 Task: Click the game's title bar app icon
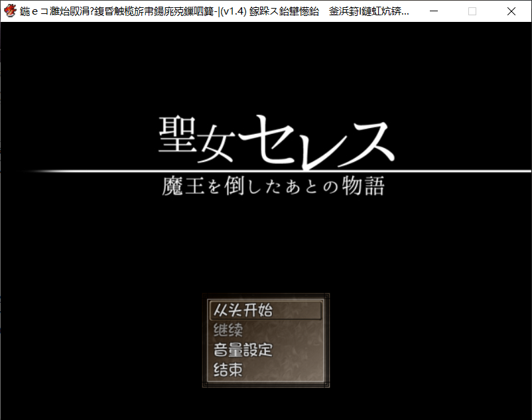pos(10,11)
